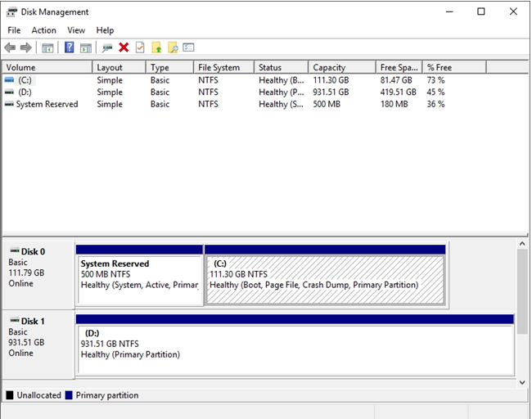Click the folder with green arrow icon
The image size is (532, 419).
point(156,47)
